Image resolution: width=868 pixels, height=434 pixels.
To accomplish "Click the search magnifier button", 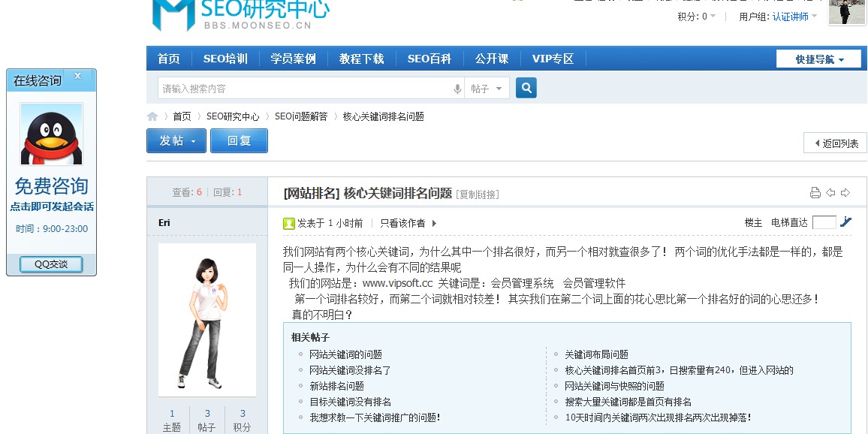I will click(526, 88).
